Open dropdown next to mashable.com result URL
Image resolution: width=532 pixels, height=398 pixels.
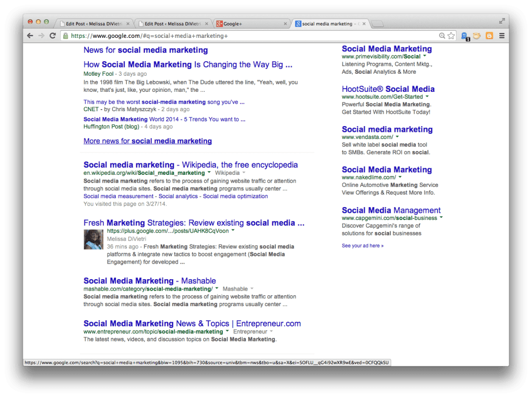click(217, 289)
